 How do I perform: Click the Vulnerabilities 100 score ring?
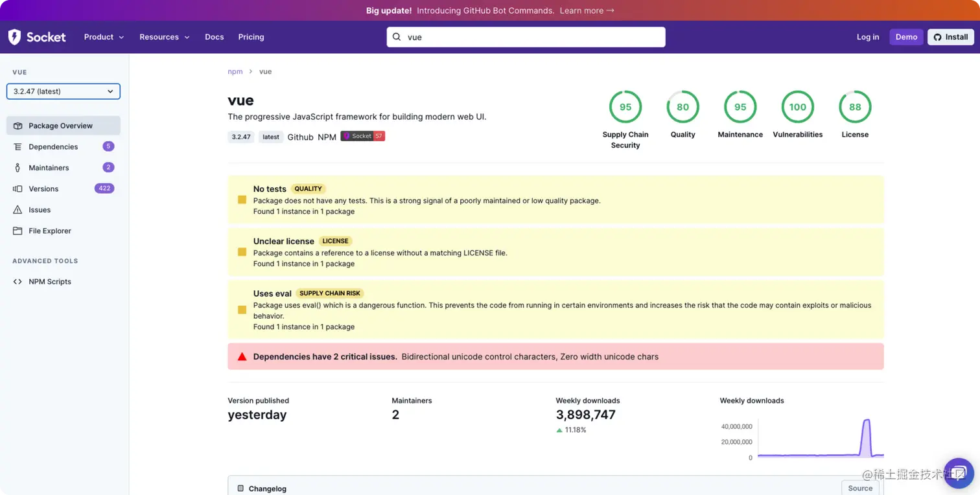[x=798, y=107]
